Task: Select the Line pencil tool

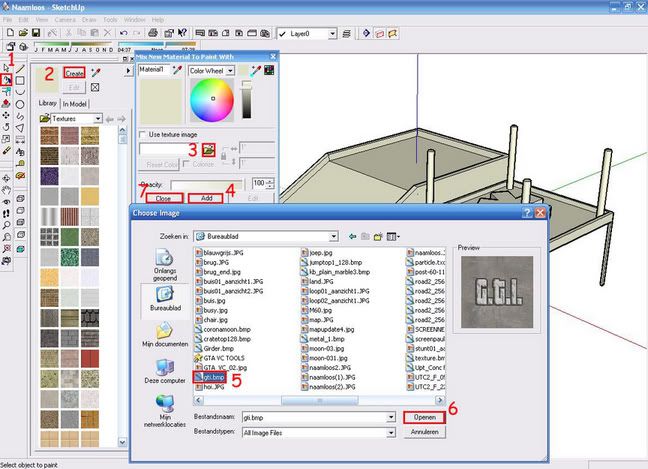Action: tap(20, 68)
